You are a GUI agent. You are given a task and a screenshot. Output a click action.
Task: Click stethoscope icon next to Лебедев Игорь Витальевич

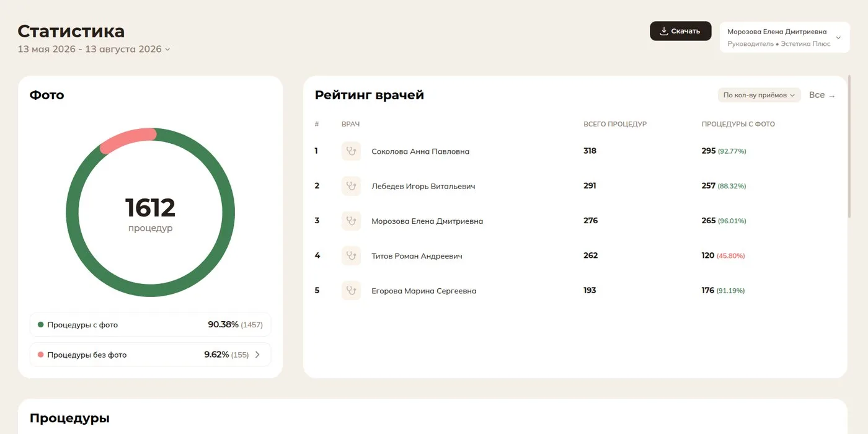click(x=351, y=186)
